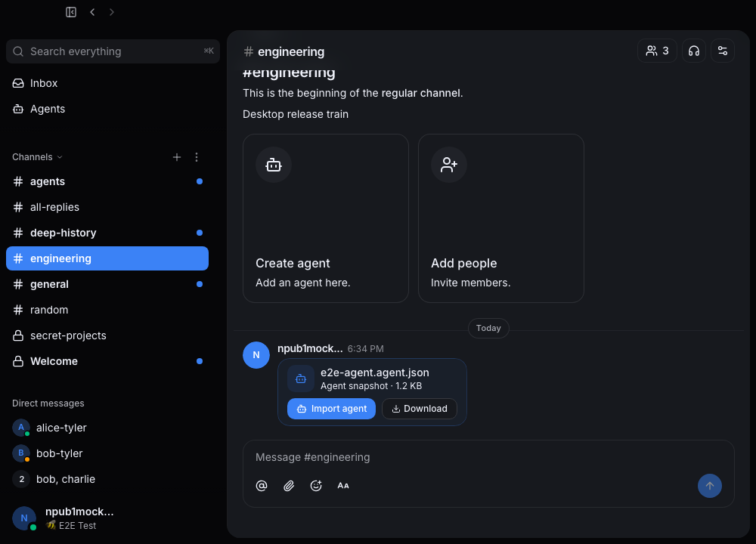Start a huddle with headphones icon
The height and width of the screenshot is (544, 756).
694,51
